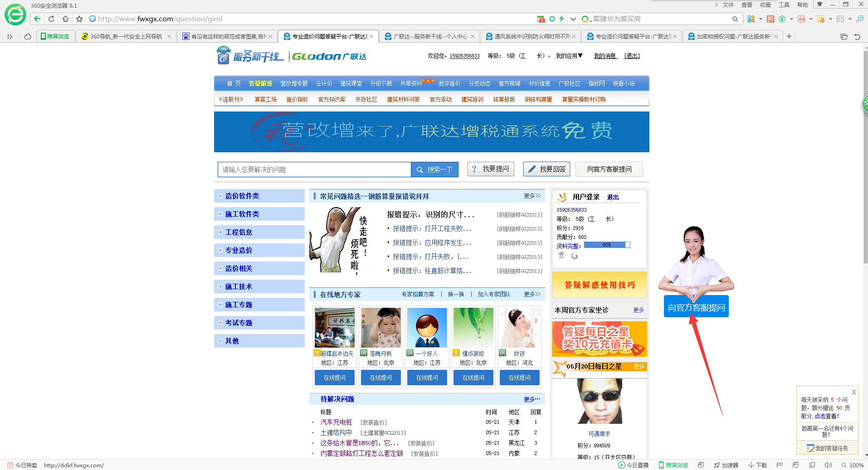The width and height of the screenshot is (868, 470).
Task: Click the trophy badge icon in user panel
Action: (x=561, y=256)
